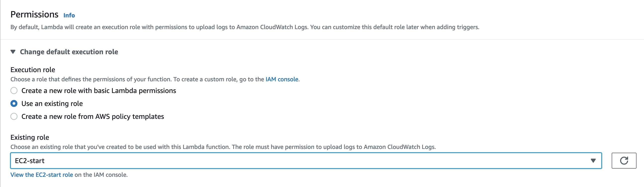Click the Execution role field label

click(33, 70)
